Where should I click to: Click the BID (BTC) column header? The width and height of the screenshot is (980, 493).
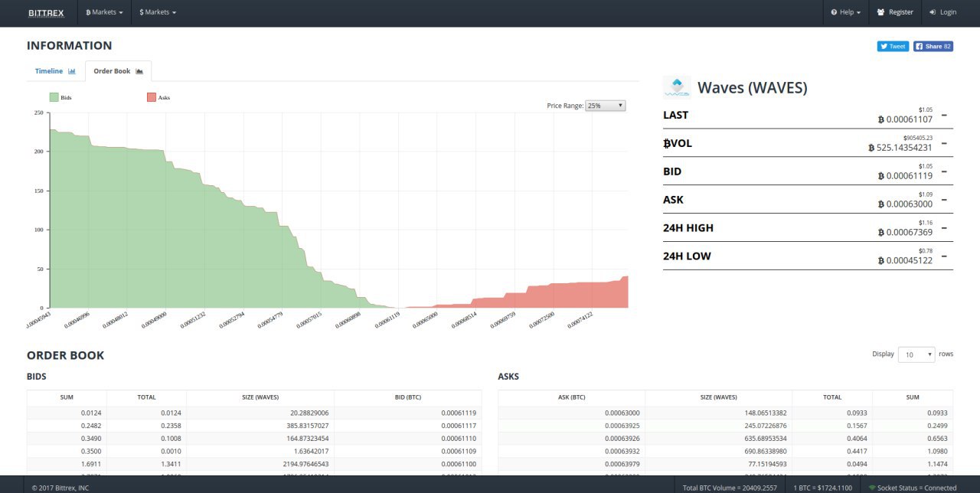click(408, 397)
